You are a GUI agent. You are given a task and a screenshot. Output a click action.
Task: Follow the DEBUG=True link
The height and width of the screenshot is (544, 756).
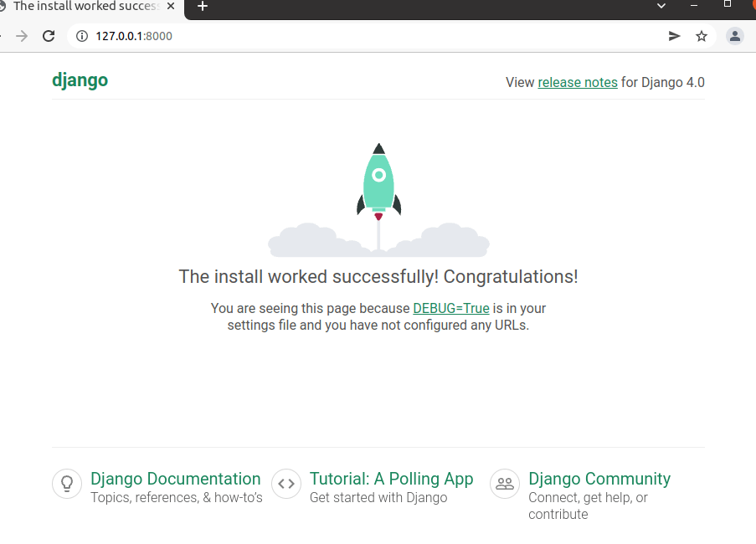tap(451, 308)
